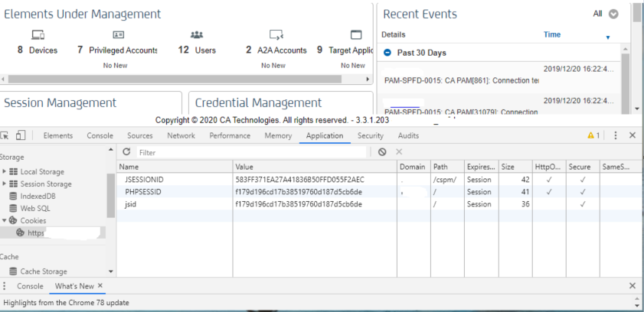Collapse the Past 30 Days events group
The image size is (644, 312).
[387, 53]
